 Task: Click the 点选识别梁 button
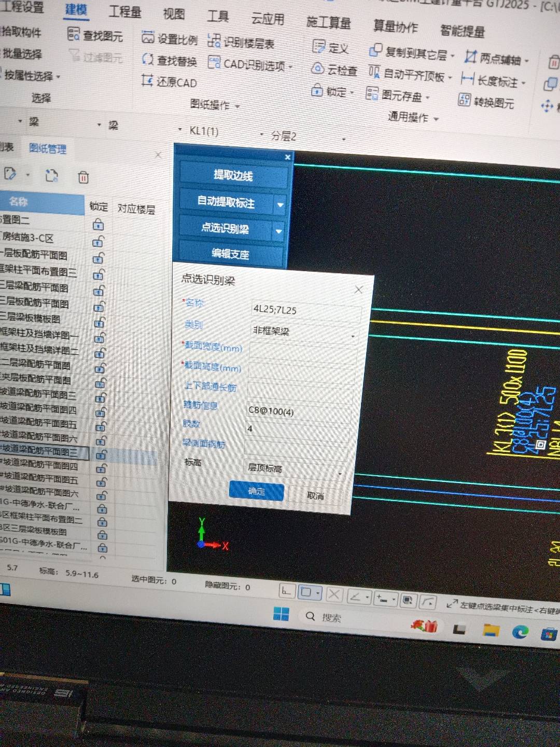226,228
